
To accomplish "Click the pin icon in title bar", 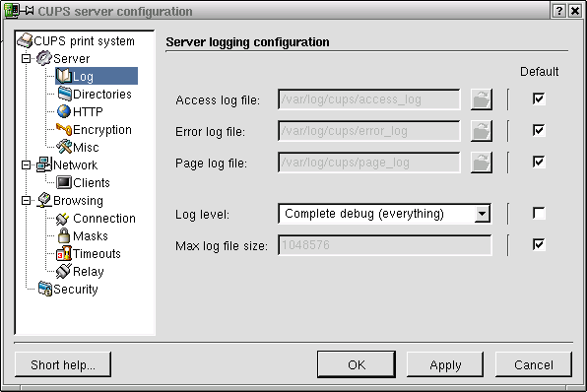I will (28, 11).
